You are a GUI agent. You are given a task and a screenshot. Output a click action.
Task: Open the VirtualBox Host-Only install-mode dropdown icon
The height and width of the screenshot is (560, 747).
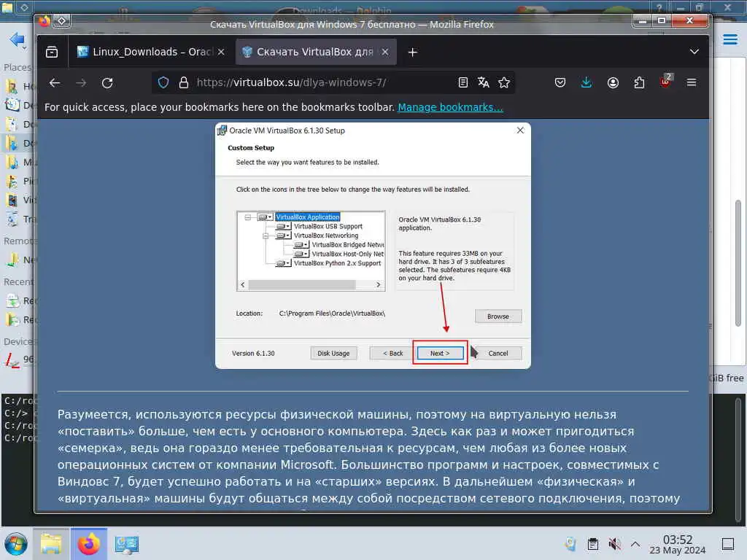point(301,254)
